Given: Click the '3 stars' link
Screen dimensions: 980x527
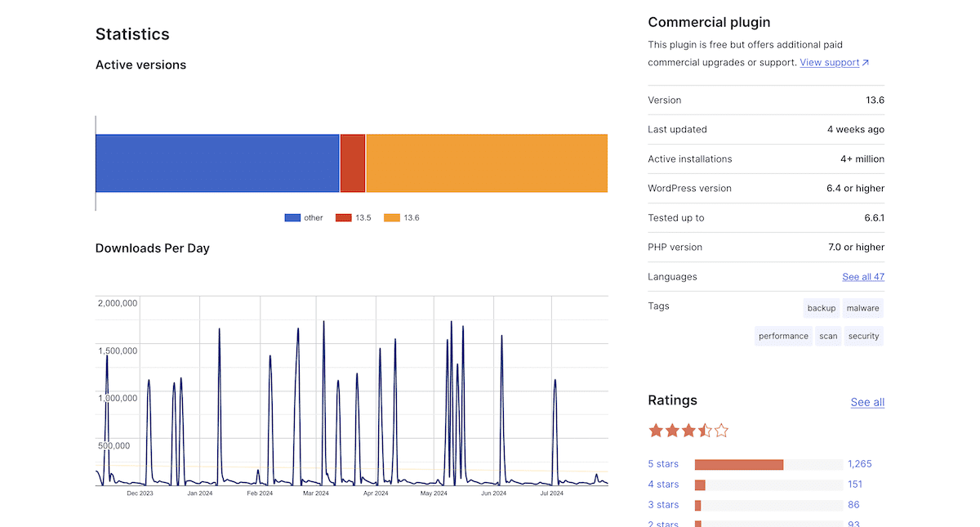Looking at the screenshot, I should pos(663,504).
